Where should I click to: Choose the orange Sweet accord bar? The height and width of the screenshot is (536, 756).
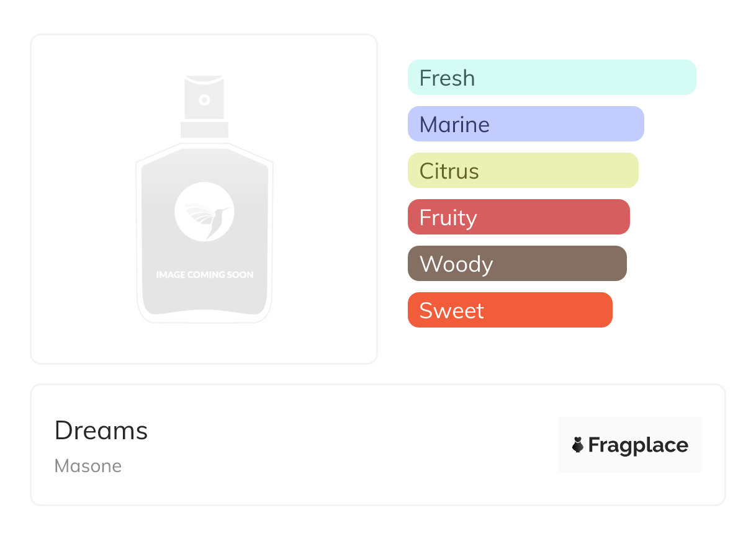coord(510,310)
